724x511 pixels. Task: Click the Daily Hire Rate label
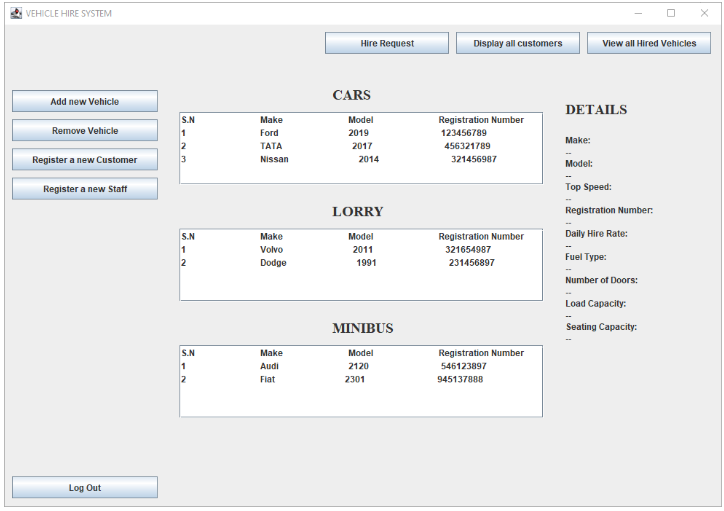596,234
